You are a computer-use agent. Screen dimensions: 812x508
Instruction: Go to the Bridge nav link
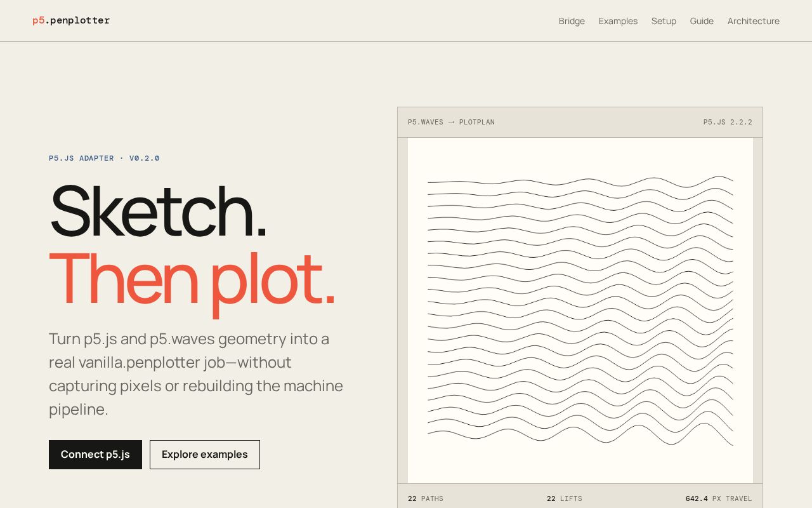tap(572, 21)
